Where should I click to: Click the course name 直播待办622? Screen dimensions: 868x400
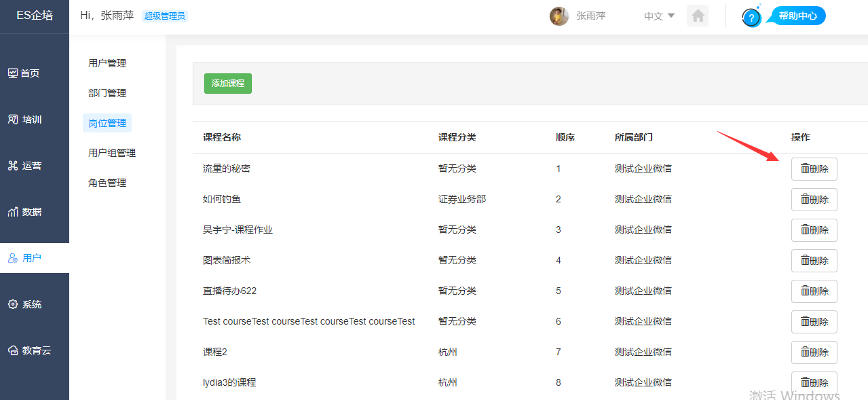(229, 291)
